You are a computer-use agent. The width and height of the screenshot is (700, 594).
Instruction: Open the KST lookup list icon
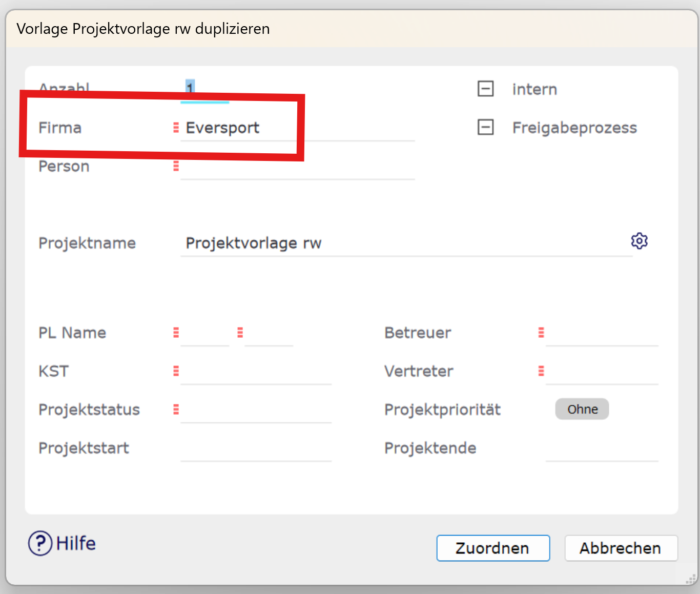pos(176,371)
